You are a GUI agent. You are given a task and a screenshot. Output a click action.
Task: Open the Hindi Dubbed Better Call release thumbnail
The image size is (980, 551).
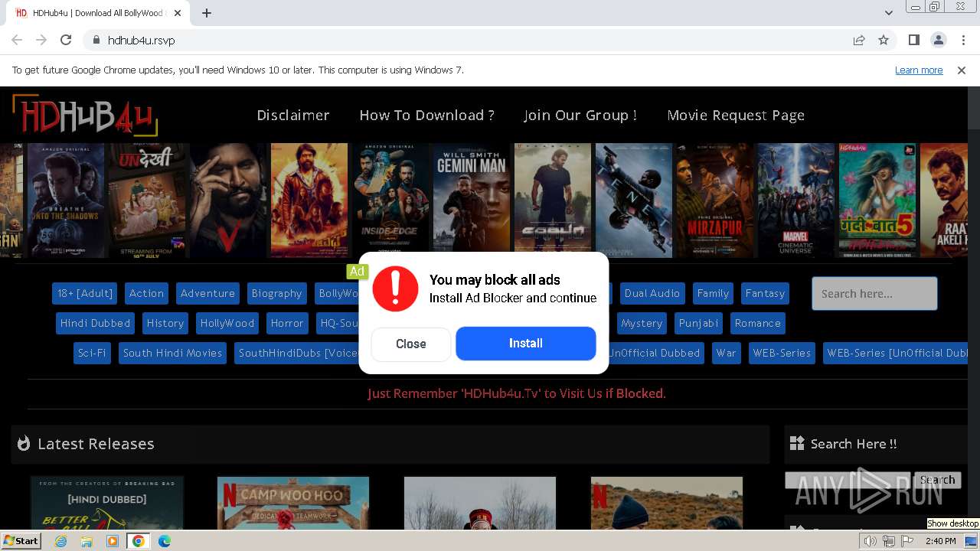click(107, 504)
